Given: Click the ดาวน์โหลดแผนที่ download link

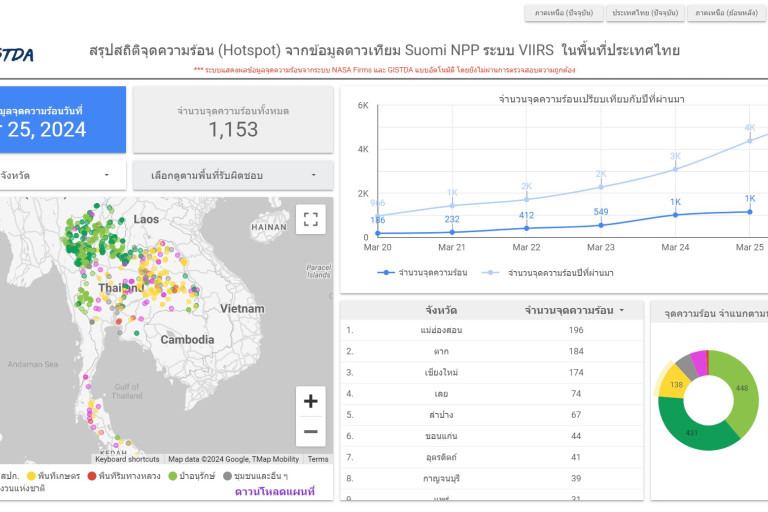Looking at the screenshot, I should (x=274, y=491).
